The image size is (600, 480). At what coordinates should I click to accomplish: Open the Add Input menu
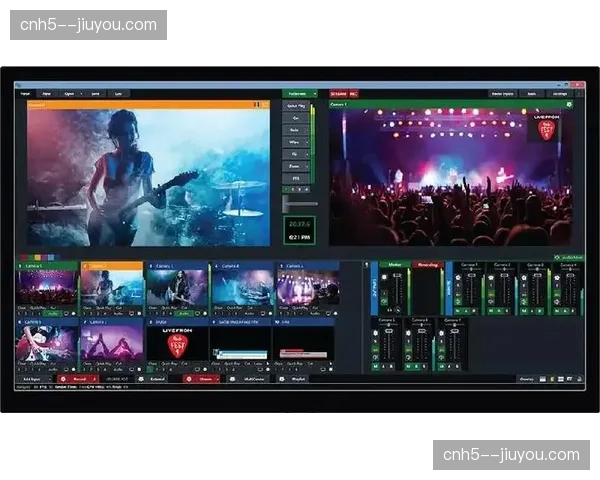pos(31,380)
